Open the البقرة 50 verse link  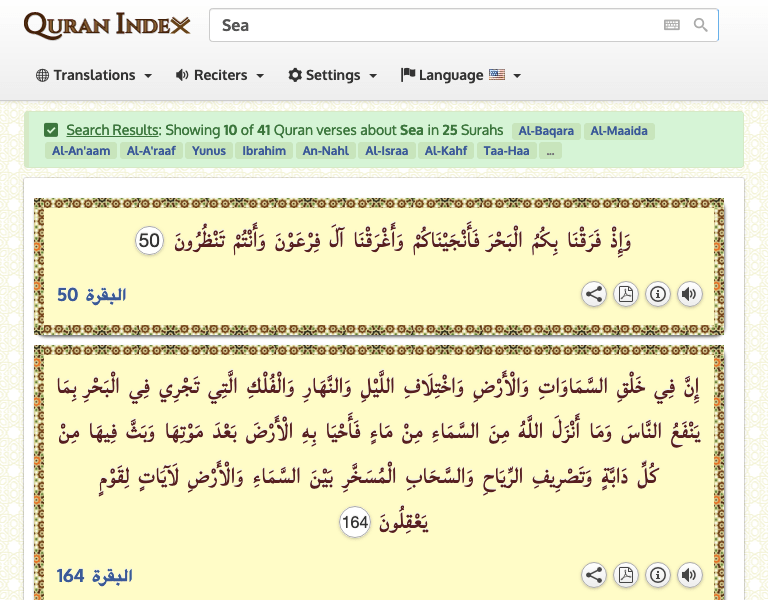[92, 295]
